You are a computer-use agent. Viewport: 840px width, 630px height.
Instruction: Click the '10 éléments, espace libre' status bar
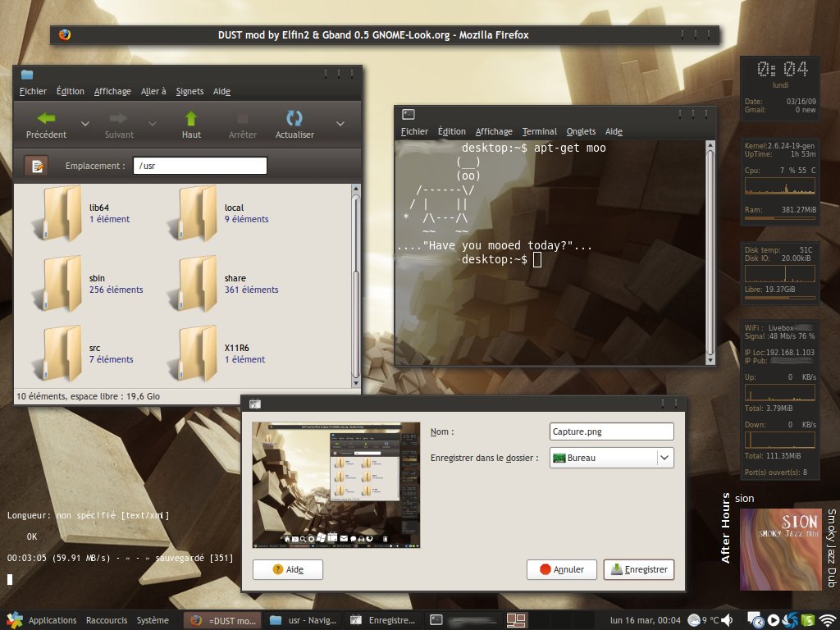point(188,396)
